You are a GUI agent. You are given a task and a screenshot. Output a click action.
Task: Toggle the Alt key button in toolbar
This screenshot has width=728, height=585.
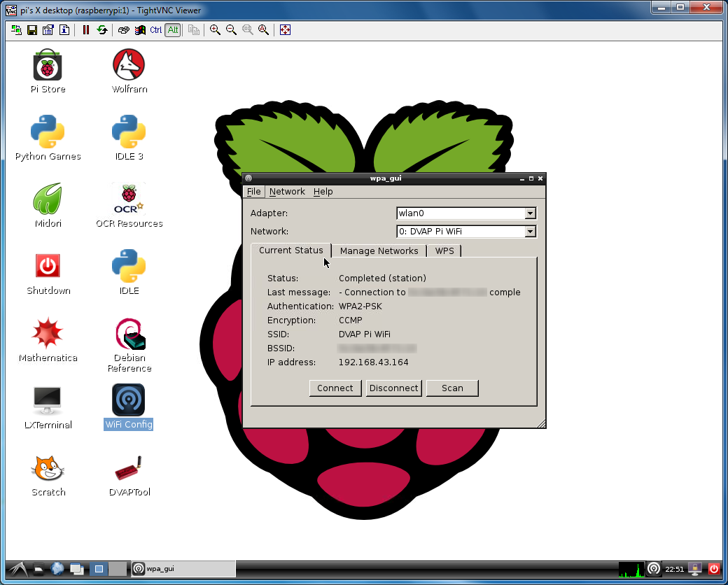coord(173,30)
